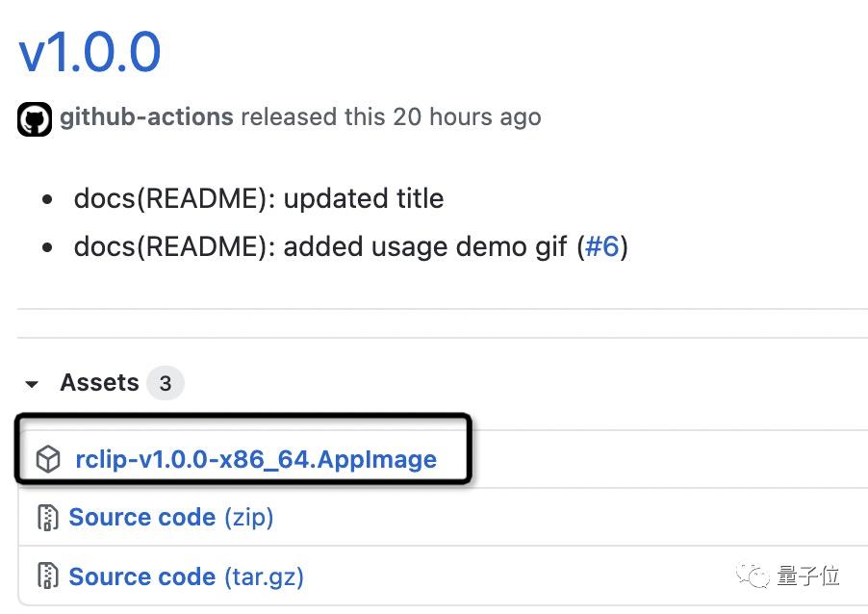Collapse the Assets section triangle
868x614 pixels.
32,384
